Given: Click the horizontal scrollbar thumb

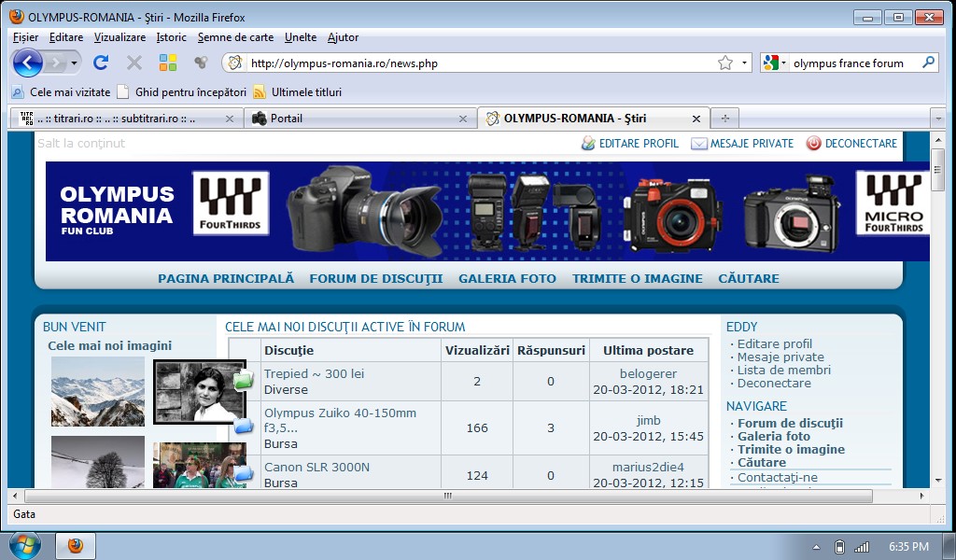Looking at the screenshot, I should pyautogui.click(x=448, y=496).
